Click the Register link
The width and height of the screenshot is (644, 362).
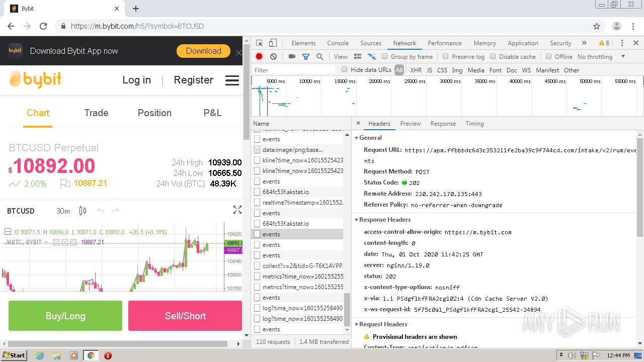193,80
